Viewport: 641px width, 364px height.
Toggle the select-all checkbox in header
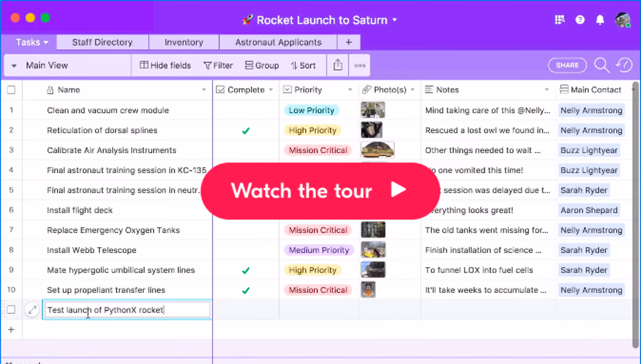tap(11, 90)
